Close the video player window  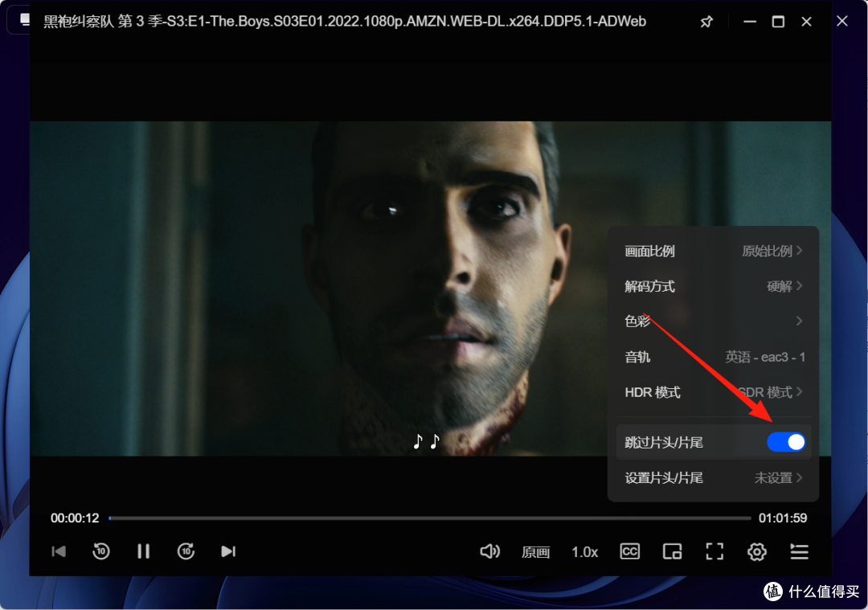coord(807,22)
